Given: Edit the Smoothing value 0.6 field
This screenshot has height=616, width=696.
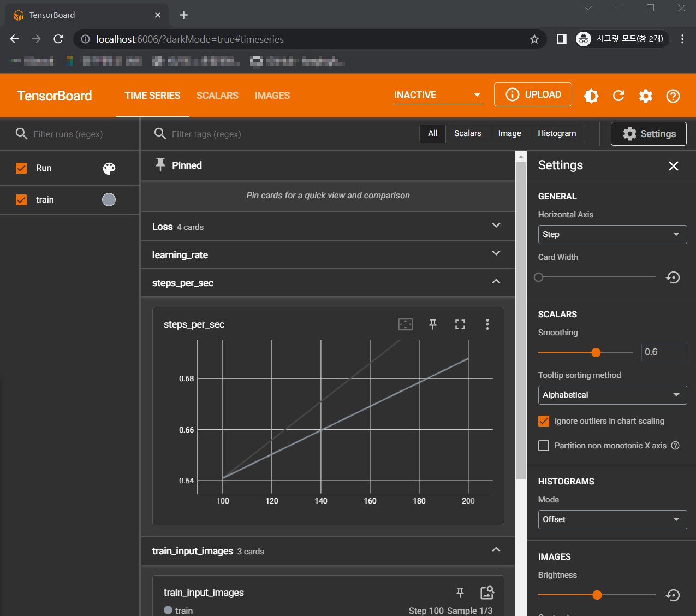Looking at the screenshot, I should [x=664, y=352].
